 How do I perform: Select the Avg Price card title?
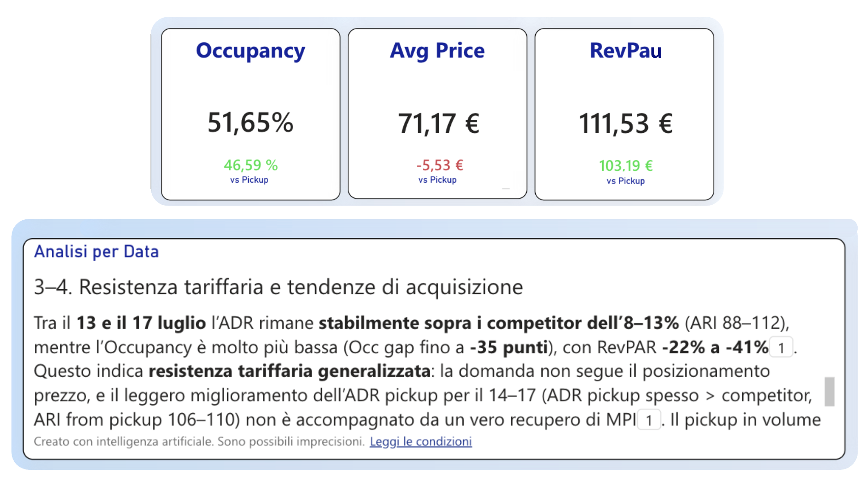point(437,51)
